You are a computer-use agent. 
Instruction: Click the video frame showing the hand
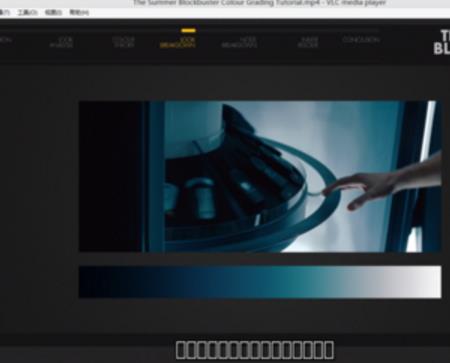coord(260,176)
